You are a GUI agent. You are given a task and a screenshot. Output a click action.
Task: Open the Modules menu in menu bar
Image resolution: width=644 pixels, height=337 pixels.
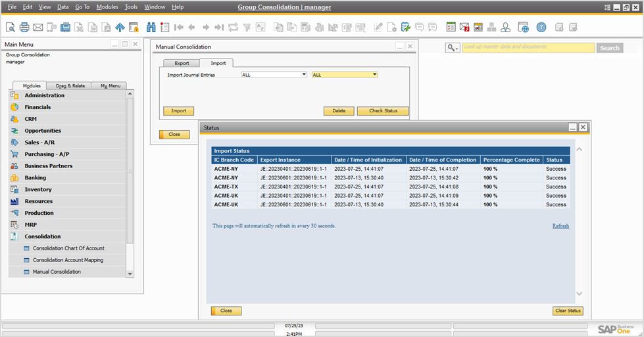click(x=107, y=7)
